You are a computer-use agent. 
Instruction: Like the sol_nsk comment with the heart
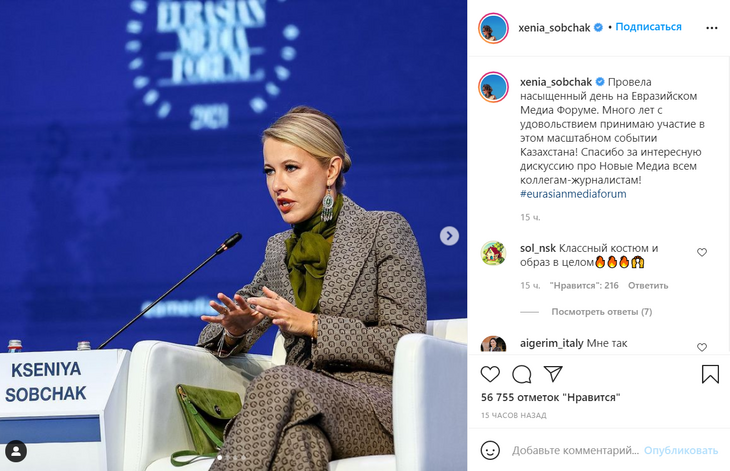tap(702, 252)
